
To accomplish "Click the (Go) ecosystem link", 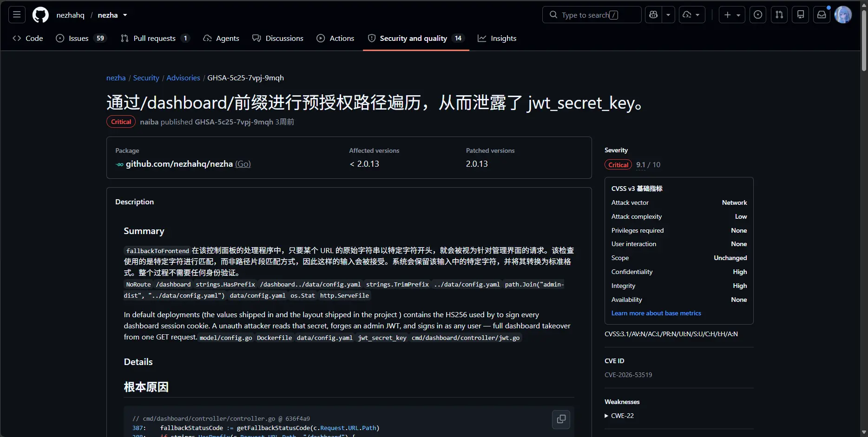I will pyautogui.click(x=243, y=164).
